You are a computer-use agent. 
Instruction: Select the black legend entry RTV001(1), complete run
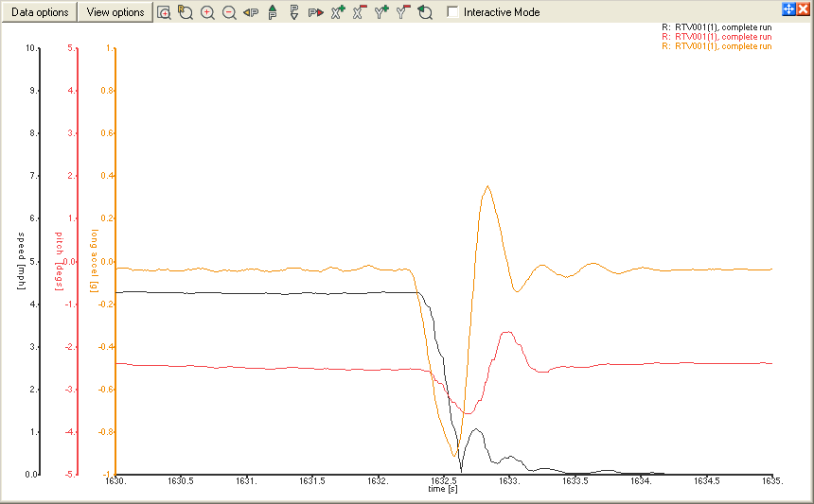717,27
